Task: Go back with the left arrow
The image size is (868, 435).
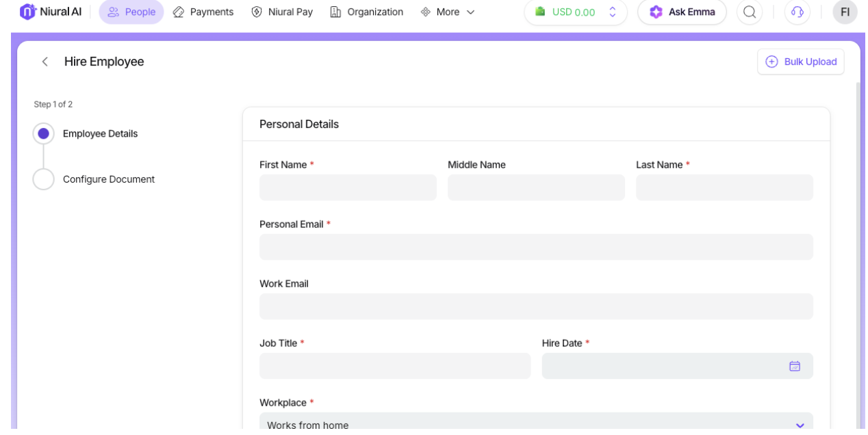Action: coord(45,62)
